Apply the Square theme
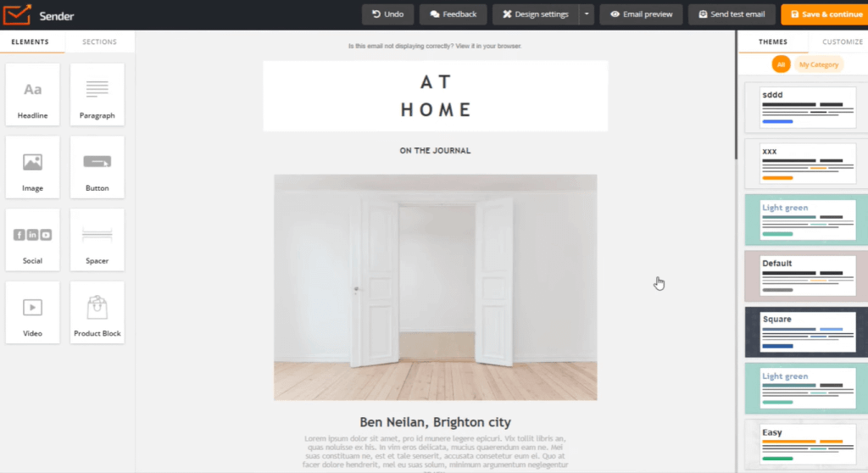The width and height of the screenshot is (868, 473). point(807,332)
